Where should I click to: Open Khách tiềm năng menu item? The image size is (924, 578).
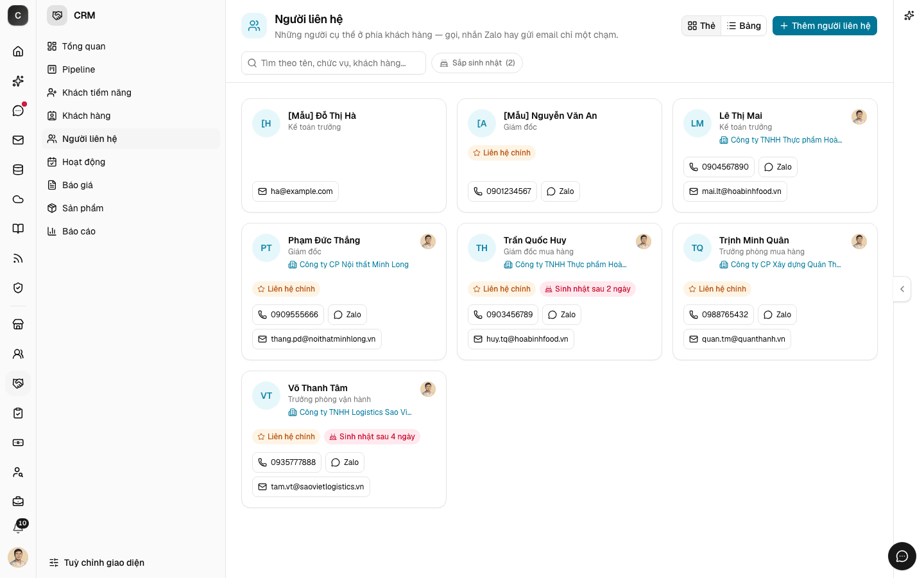coord(131,92)
